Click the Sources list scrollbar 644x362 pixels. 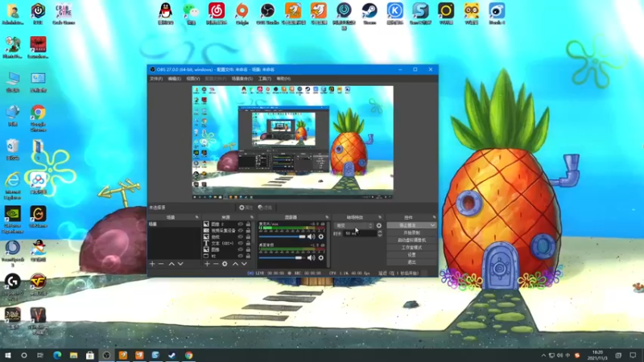click(x=254, y=232)
